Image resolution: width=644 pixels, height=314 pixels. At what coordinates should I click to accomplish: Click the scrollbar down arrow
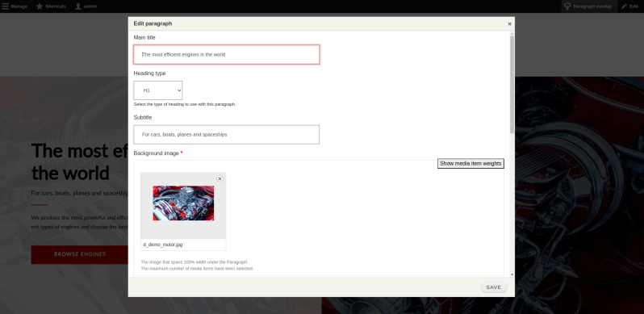click(512, 274)
